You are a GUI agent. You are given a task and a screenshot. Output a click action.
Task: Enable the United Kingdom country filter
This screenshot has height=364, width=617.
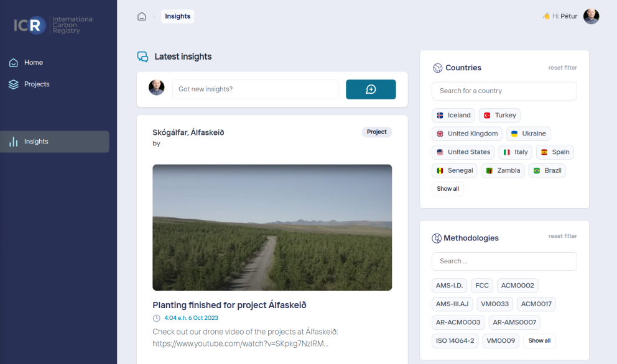466,134
